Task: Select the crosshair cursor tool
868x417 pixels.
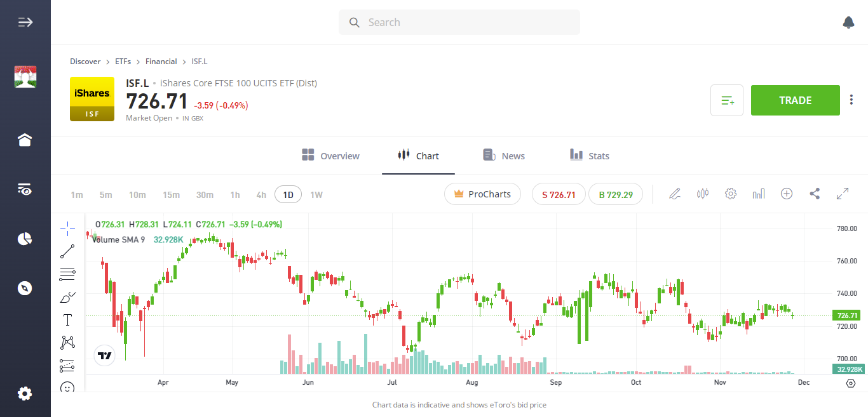Action: click(x=67, y=228)
